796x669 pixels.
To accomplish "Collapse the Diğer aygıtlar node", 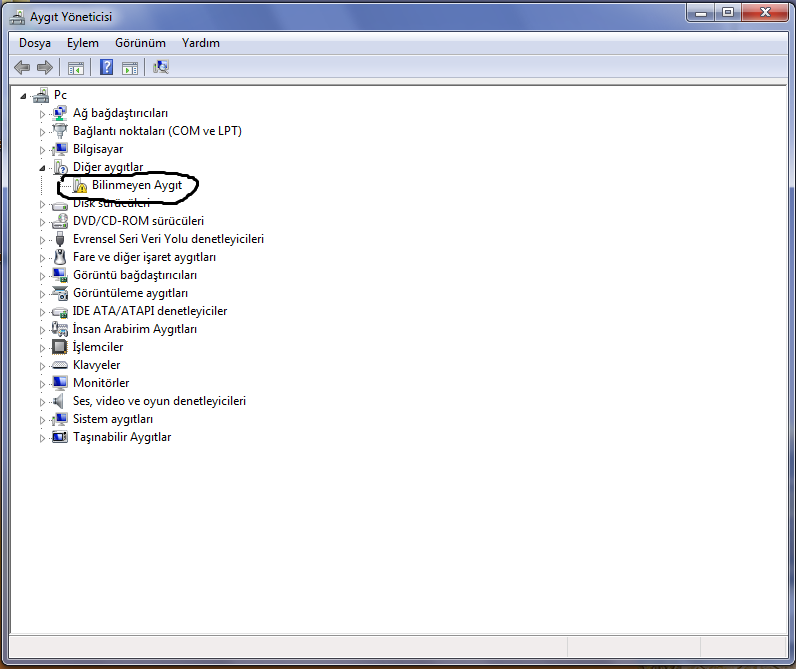I will pyautogui.click(x=42, y=168).
